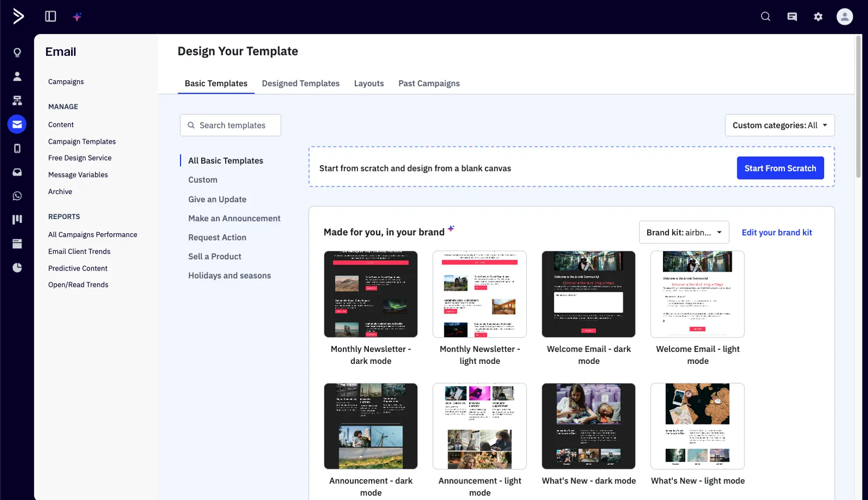868x500 pixels.
Task: Open the user profile avatar
Action: pyautogui.click(x=844, y=17)
